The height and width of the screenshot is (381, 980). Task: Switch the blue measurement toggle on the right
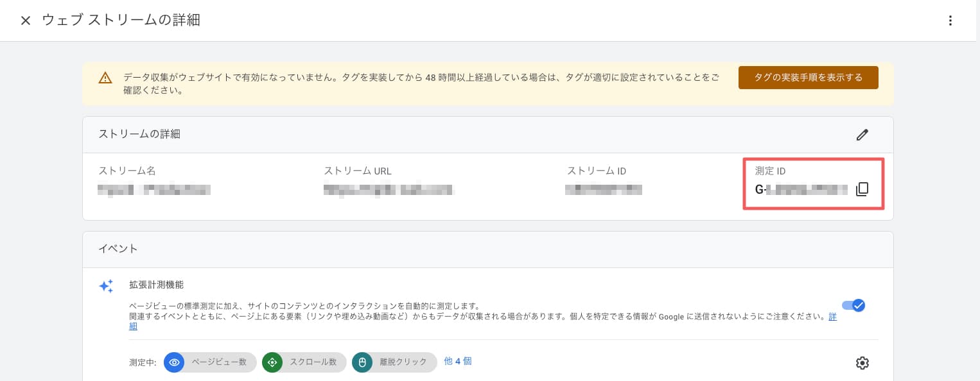853,306
